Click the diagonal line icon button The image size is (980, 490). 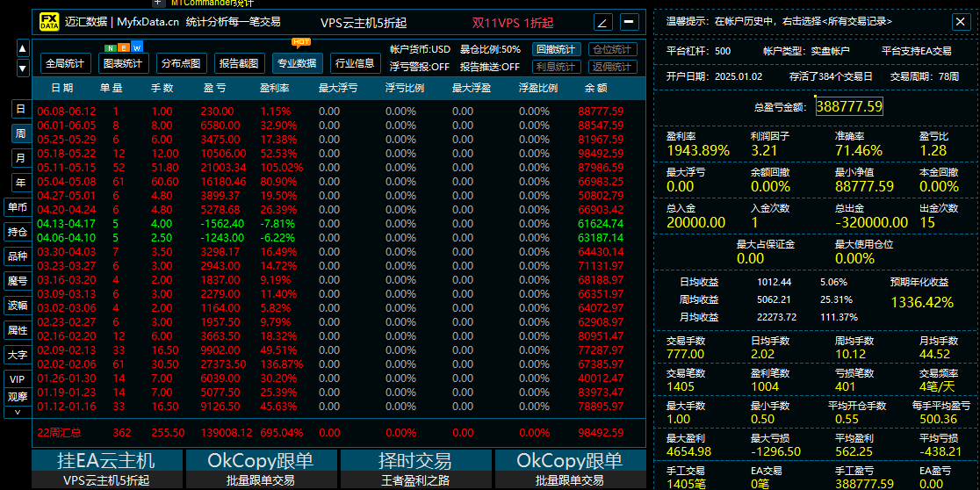click(602, 23)
